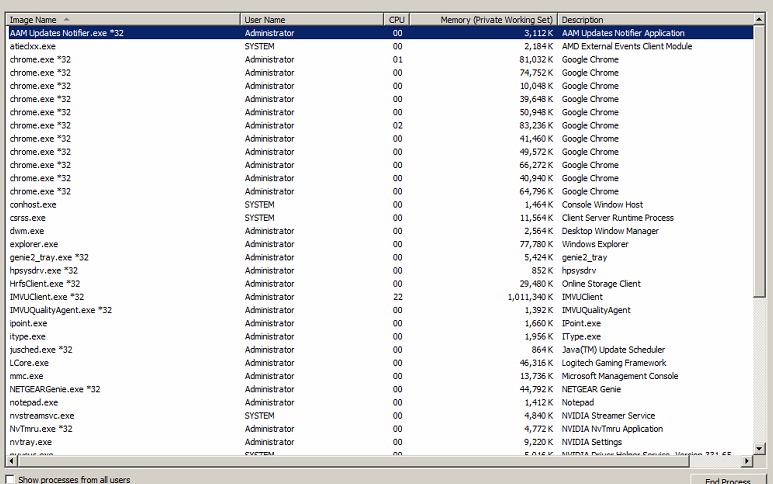This screenshot has width=773, height=484.
Task: Select the notepad.exe process
Action: pyautogui.click(x=380, y=403)
